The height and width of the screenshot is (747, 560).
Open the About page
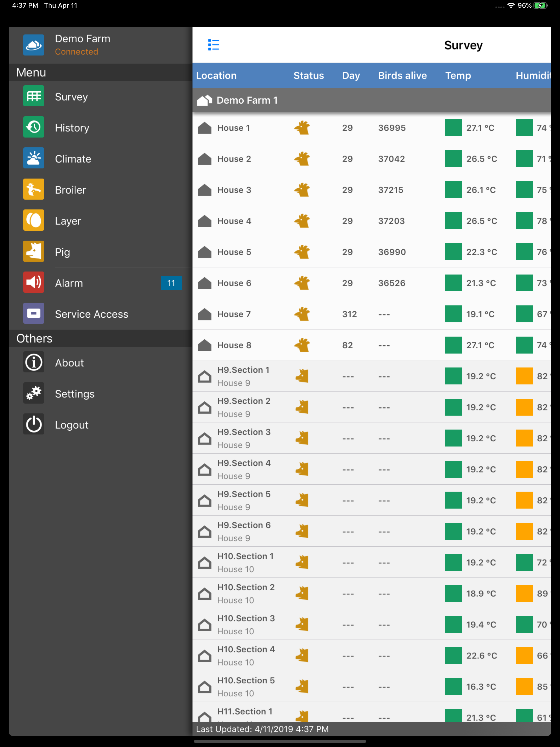click(101, 363)
